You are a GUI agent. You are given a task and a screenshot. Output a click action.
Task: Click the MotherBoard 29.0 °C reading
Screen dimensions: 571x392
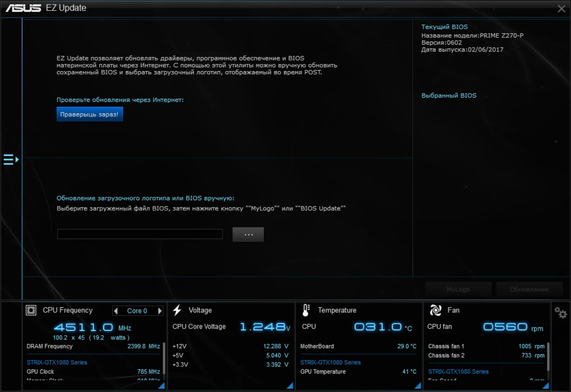(x=407, y=346)
